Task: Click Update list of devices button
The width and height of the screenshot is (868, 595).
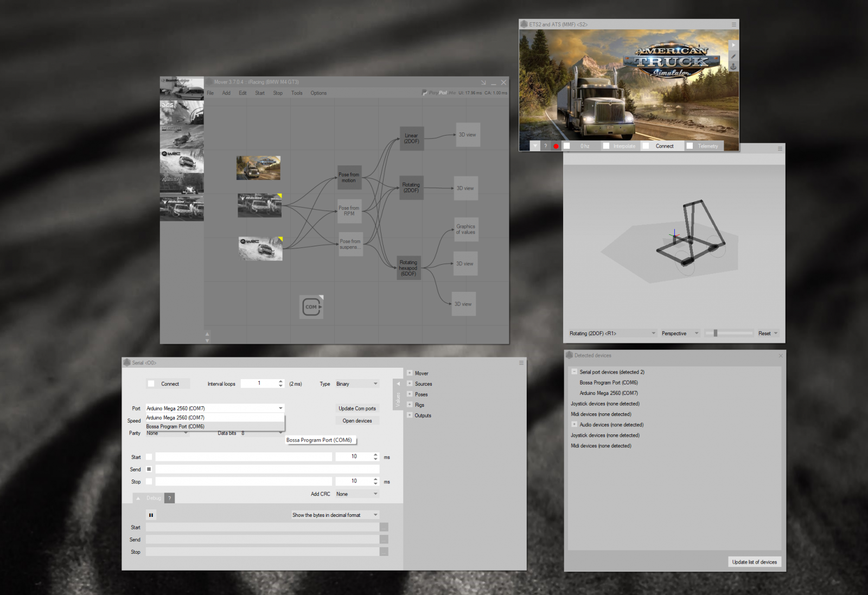Action: [x=754, y=562]
